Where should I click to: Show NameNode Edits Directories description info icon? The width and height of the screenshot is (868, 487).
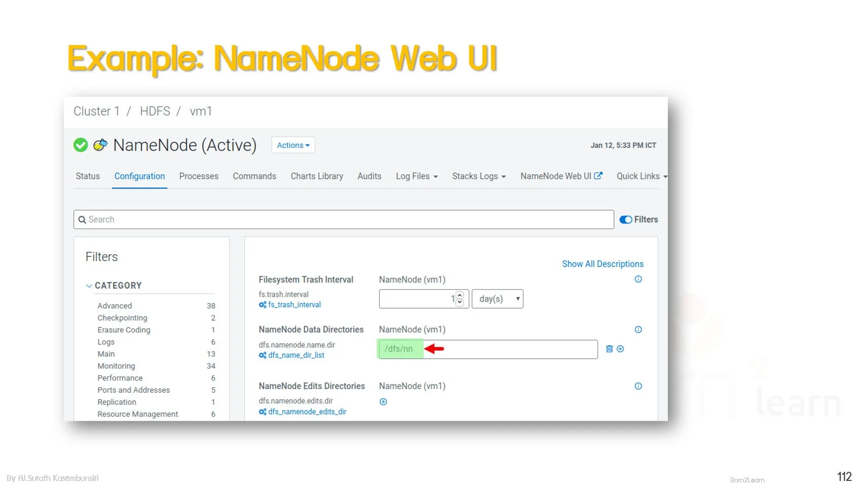[x=638, y=386]
